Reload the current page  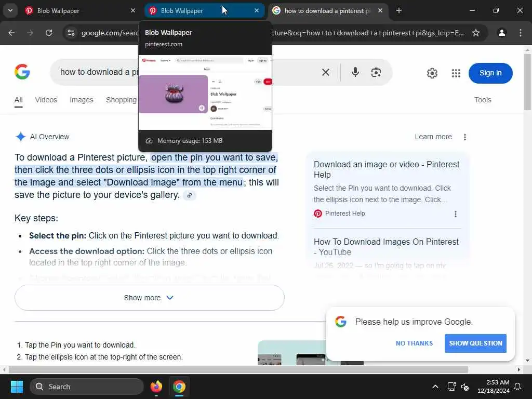49,33
